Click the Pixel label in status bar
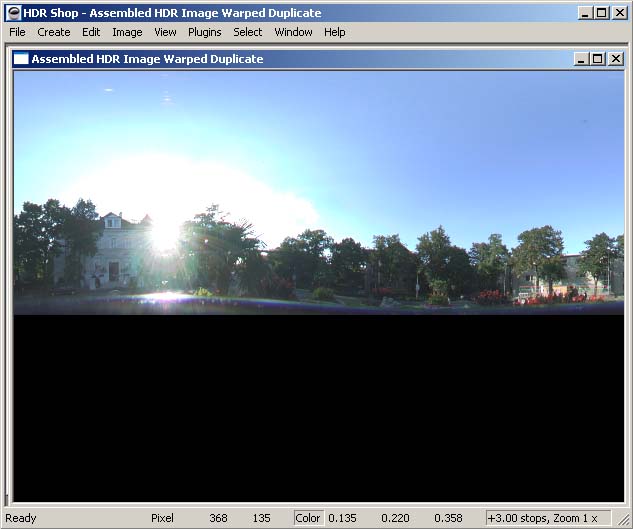The image size is (633, 529). [x=162, y=518]
